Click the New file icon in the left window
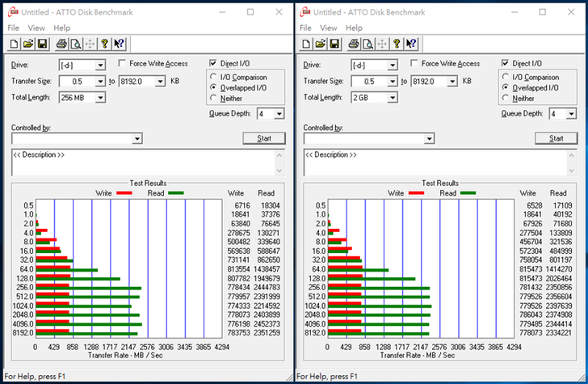The width and height of the screenshot is (588, 384). [13, 44]
